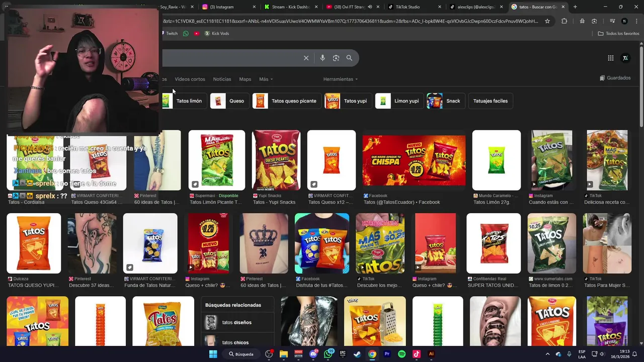Filter by Tatos queso picante chip
The image size is (644, 362).
click(286, 101)
